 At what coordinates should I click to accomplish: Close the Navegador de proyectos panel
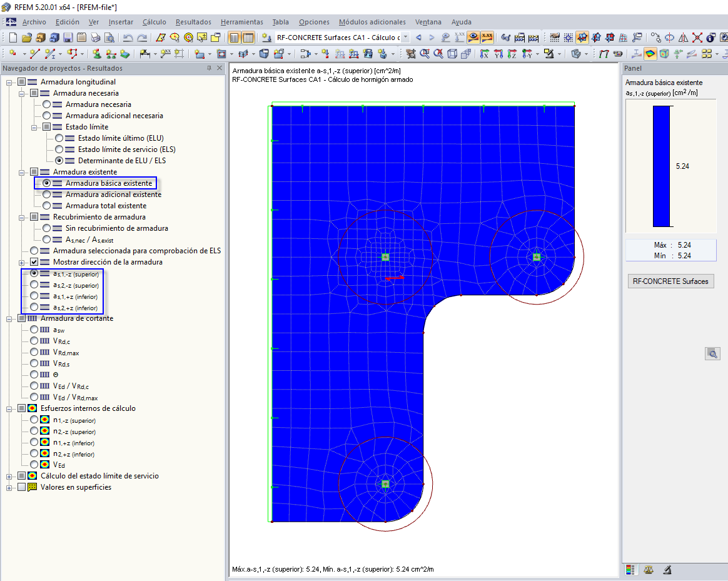(220, 68)
